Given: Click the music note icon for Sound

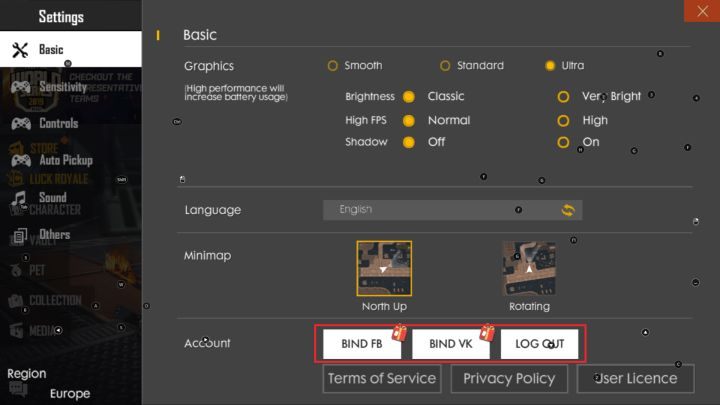Looking at the screenshot, I should [x=20, y=198].
